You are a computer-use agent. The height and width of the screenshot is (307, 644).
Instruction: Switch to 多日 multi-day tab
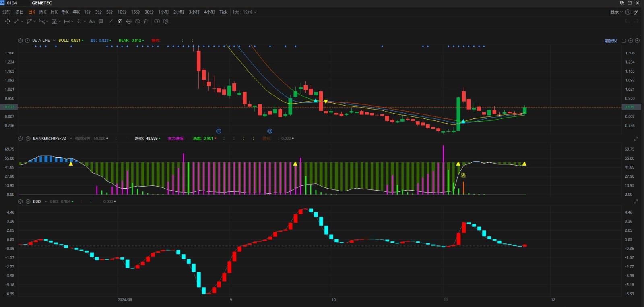click(19, 12)
